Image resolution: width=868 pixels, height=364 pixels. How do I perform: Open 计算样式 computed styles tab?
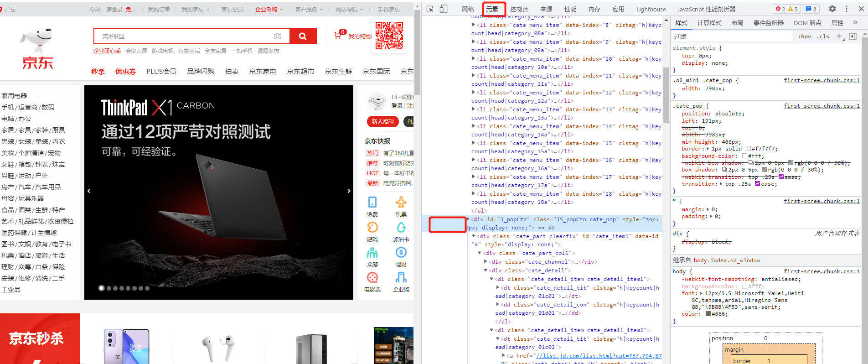(x=709, y=23)
